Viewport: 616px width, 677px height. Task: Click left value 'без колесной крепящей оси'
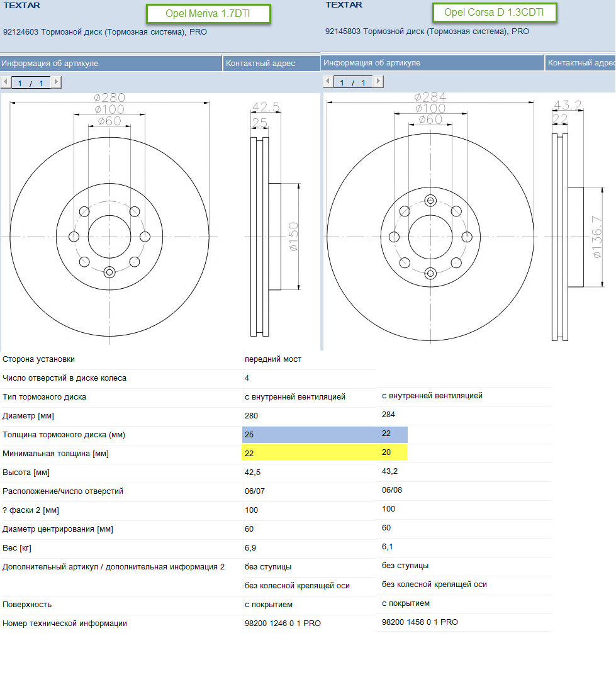(x=297, y=586)
